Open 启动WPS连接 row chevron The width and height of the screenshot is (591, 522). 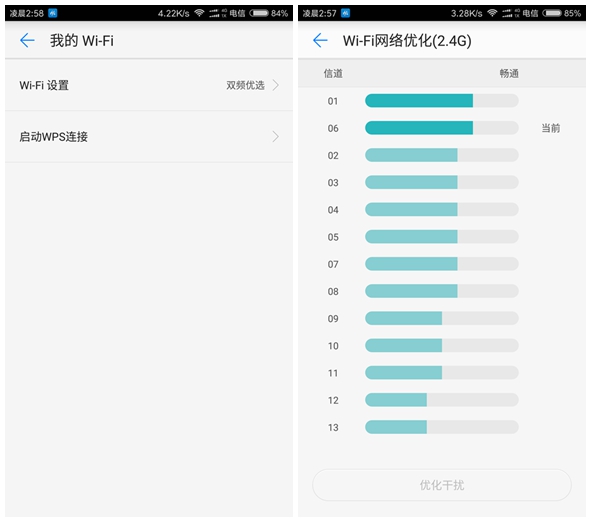[x=276, y=136]
